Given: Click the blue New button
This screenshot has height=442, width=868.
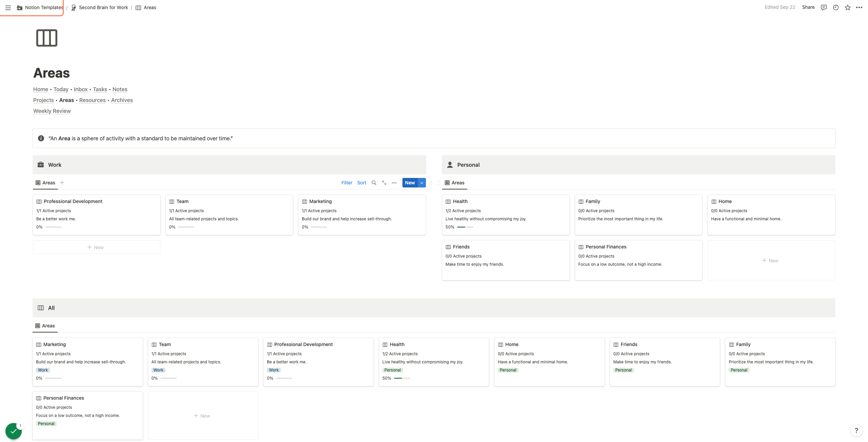Looking at the screenshot, I should tap(410, 183).
